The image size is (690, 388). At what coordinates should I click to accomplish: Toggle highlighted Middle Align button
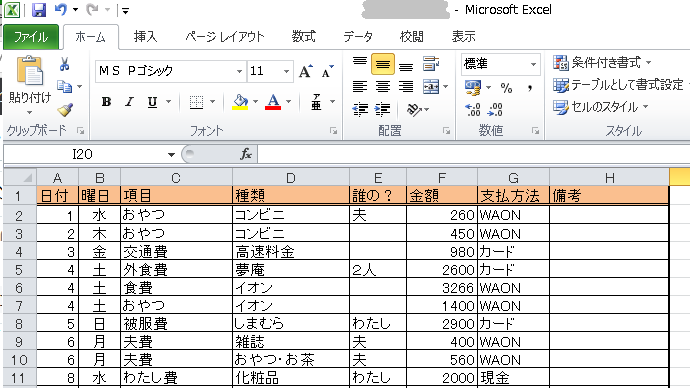(383, 64)
